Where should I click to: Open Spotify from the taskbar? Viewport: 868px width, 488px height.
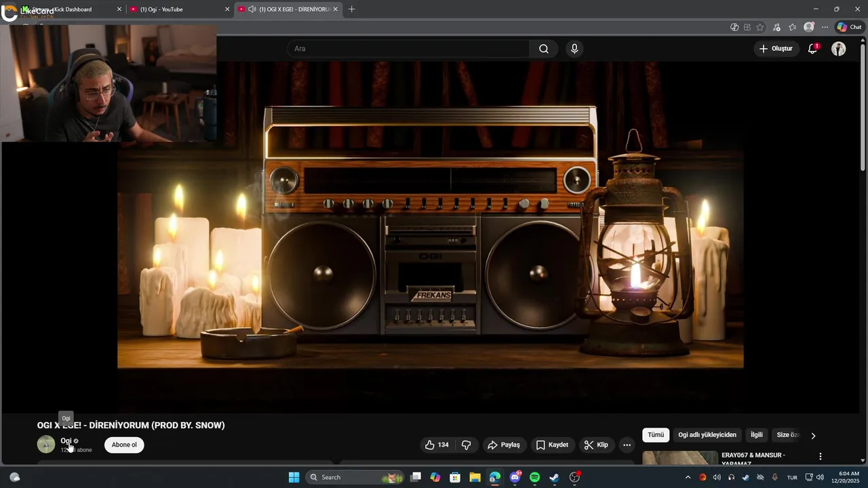(534, 477)
